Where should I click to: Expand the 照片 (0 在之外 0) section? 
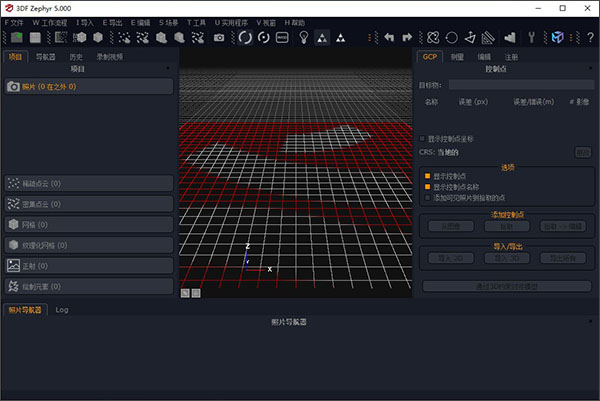click(x=89, y=86)
